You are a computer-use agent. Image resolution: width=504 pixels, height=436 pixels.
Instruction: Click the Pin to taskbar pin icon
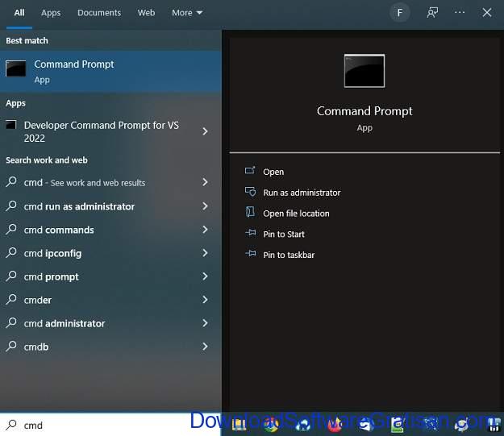pos(251,254)
